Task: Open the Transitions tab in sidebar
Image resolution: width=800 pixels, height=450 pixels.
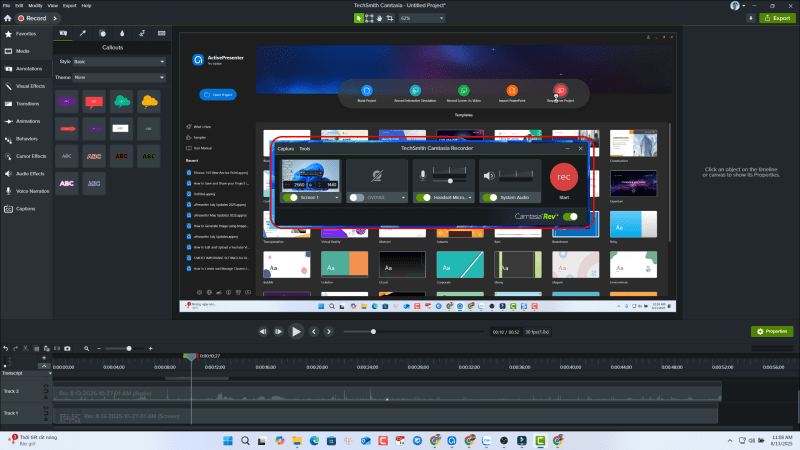Action: pos(27,103)
